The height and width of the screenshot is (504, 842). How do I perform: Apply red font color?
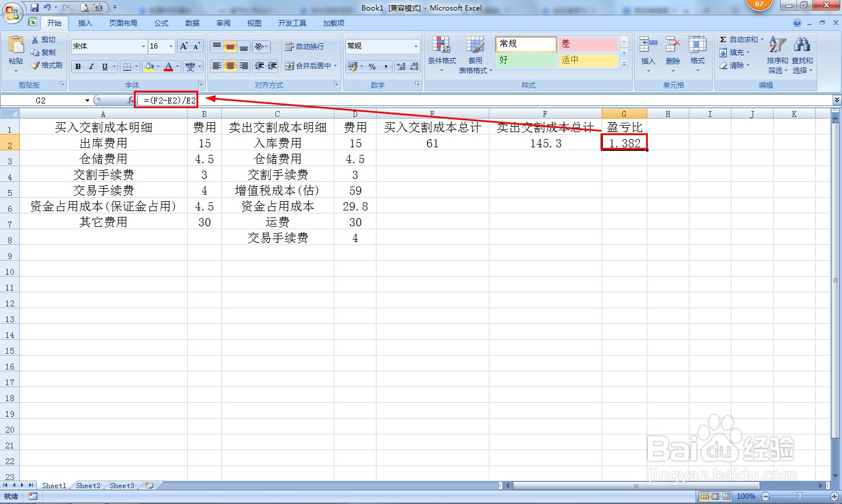(168, 67)
